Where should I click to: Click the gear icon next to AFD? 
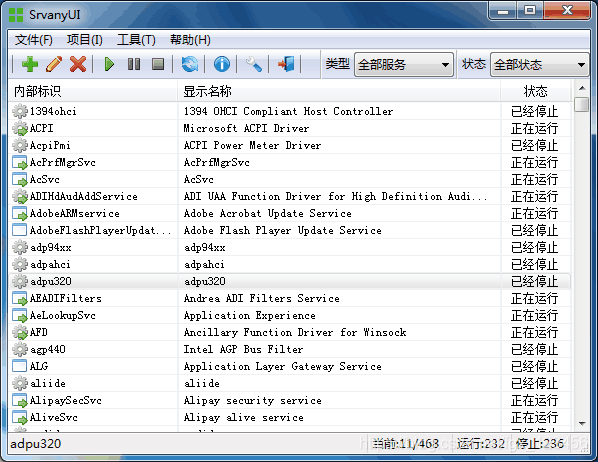coord(20,332)
